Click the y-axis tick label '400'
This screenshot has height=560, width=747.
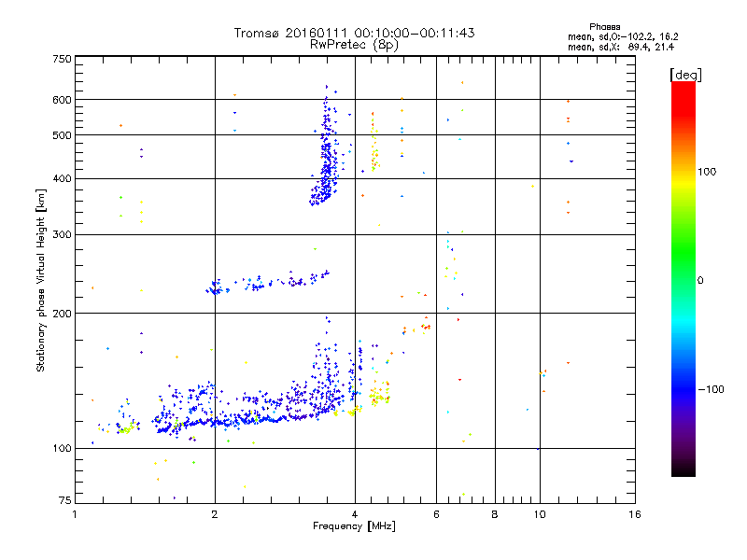coord(62,179)
